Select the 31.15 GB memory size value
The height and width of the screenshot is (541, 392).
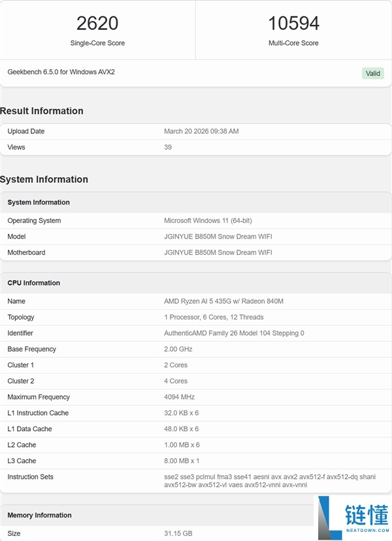[178, 533]
